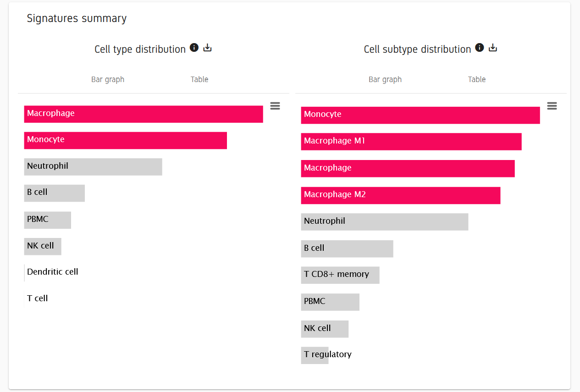Click the B cell bar in cell type chart
Screen dimensions: 580x392
(x=54, y=193)
